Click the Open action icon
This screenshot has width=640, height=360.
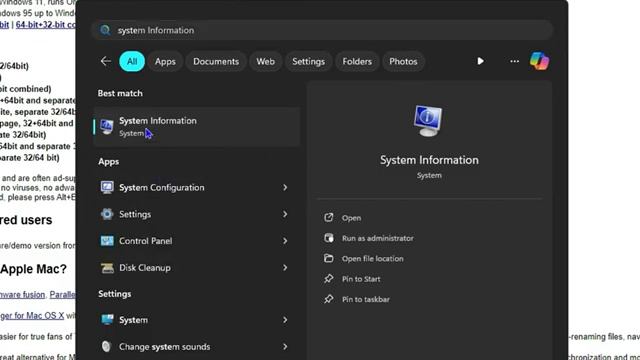pyautogui.click(x=329, y=218)
